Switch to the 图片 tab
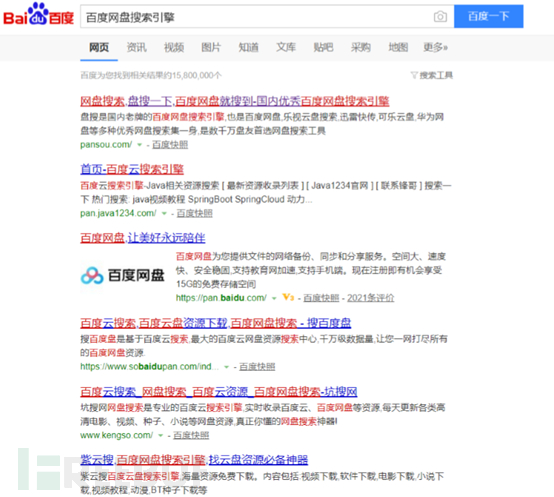The width and height of the screenshot is (554, 497). click(211, 47)
